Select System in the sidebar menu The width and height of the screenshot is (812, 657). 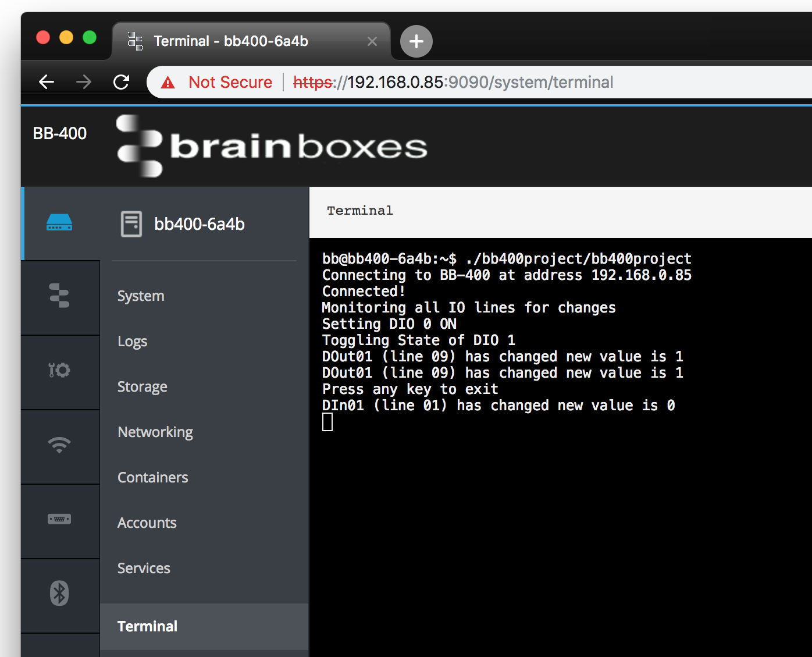coord(140,296)
